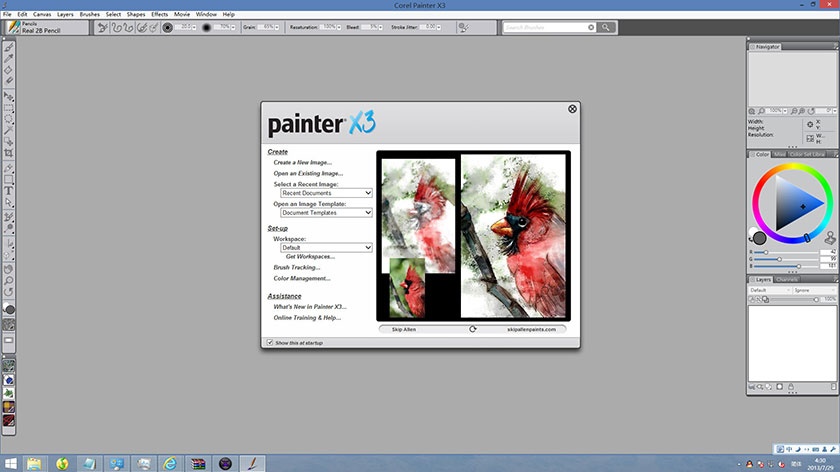Click the main color swatch circle
This screenshot has width=840, height=472.
click(x=760, y=238)
